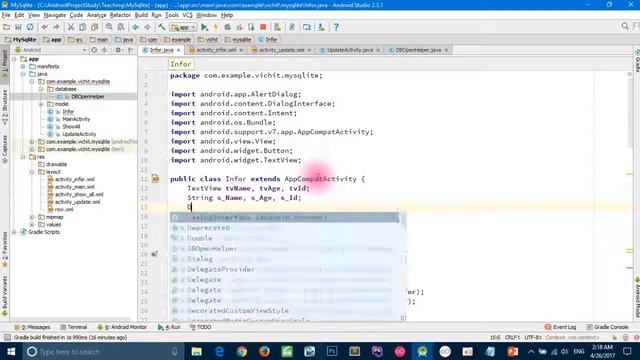The height and width of the screenshot is (360, 640).
Task: Click the Cut scissors icon
Action: click(x=71, y=27)
